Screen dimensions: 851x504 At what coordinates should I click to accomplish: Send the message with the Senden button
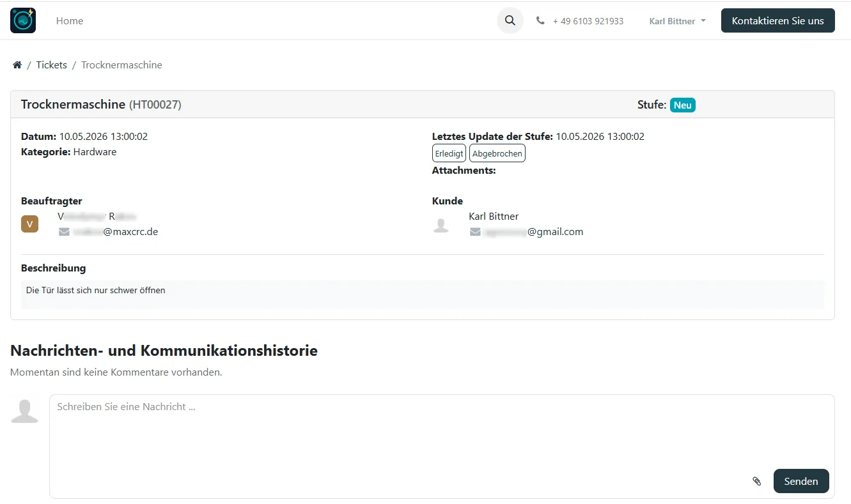click(801, 481)
